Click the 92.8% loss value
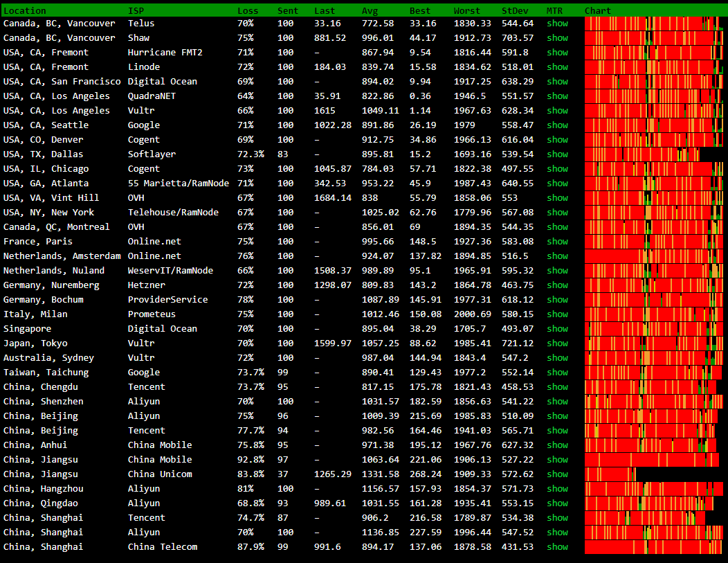The width and height of the screenshot is (728, 563). click(x=251, y=459)
